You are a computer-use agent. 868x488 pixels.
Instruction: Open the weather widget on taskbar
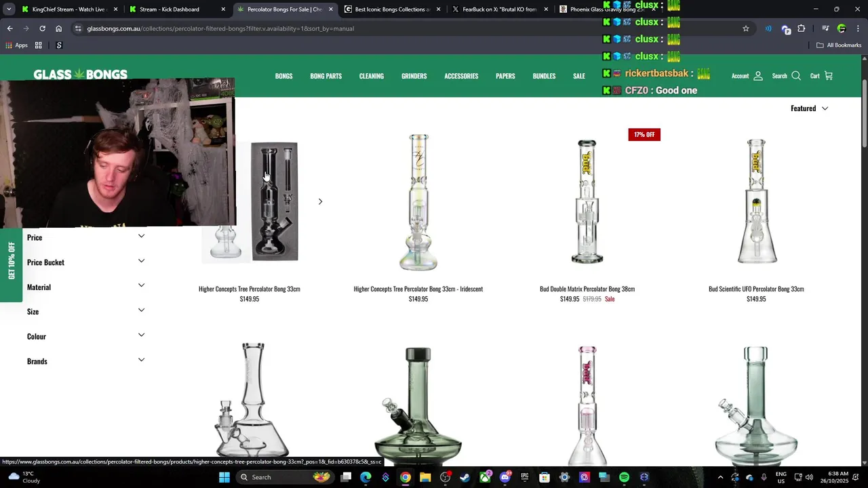(24, 477)
